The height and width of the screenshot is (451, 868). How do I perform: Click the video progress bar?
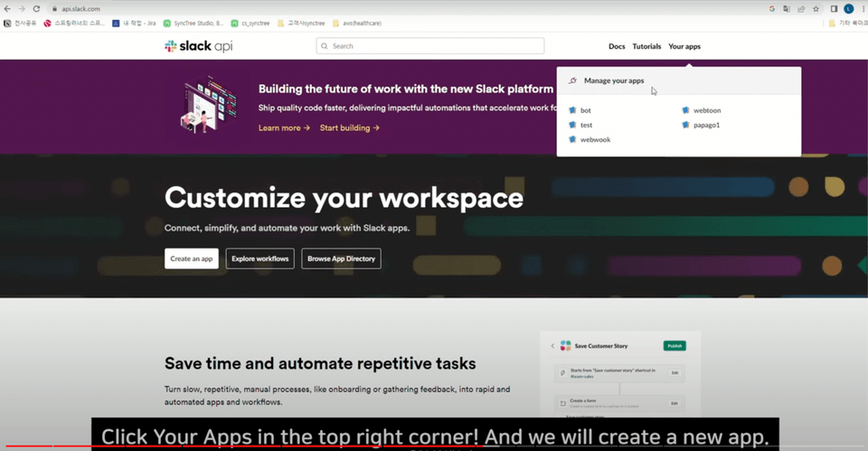tap(434, 446)
